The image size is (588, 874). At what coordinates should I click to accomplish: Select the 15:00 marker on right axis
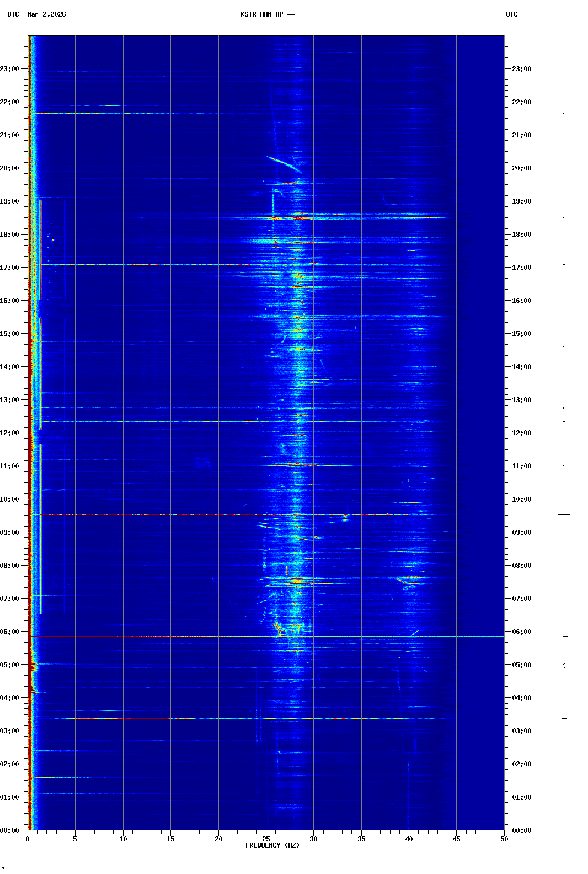coord(521,334)
